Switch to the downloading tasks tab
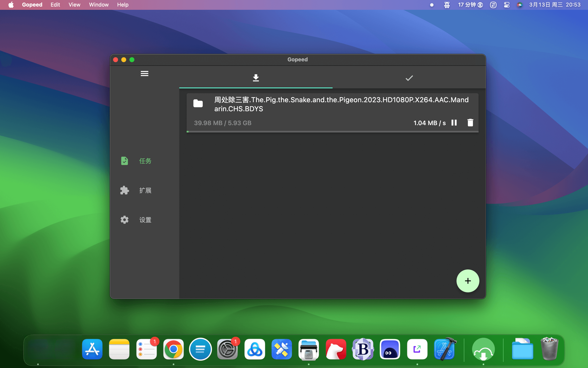 [x=256, y=78]
